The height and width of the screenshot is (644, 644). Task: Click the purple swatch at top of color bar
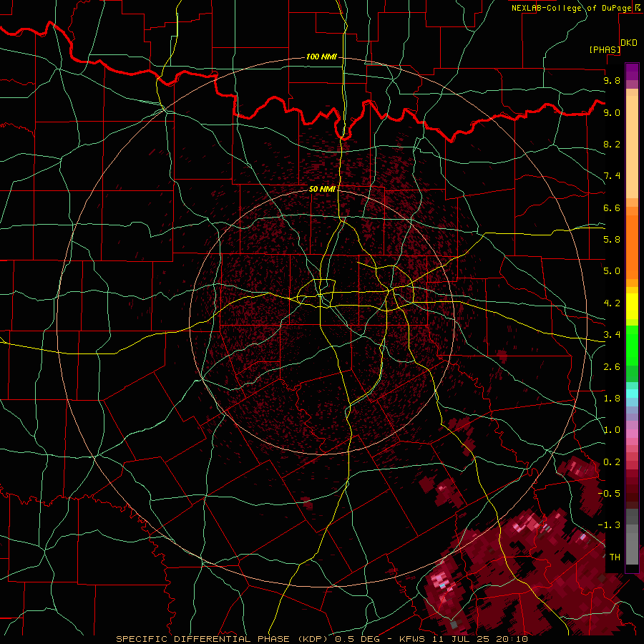(x=632, y=72)
